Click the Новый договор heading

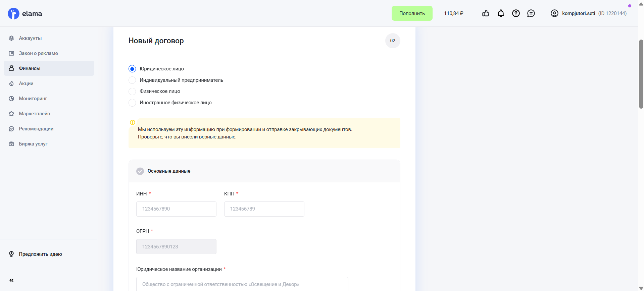click(156, 41)
